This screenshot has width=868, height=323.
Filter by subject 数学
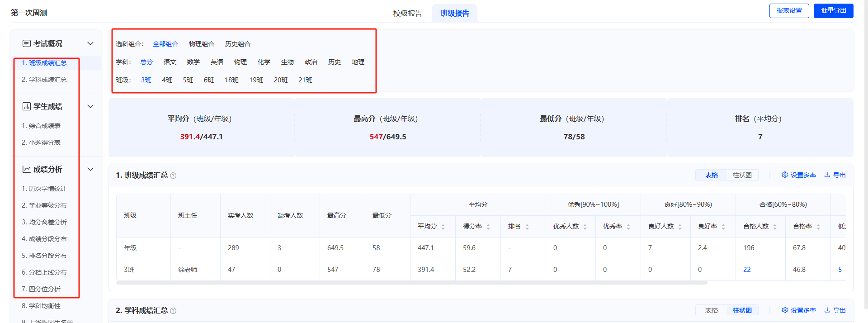193,62
